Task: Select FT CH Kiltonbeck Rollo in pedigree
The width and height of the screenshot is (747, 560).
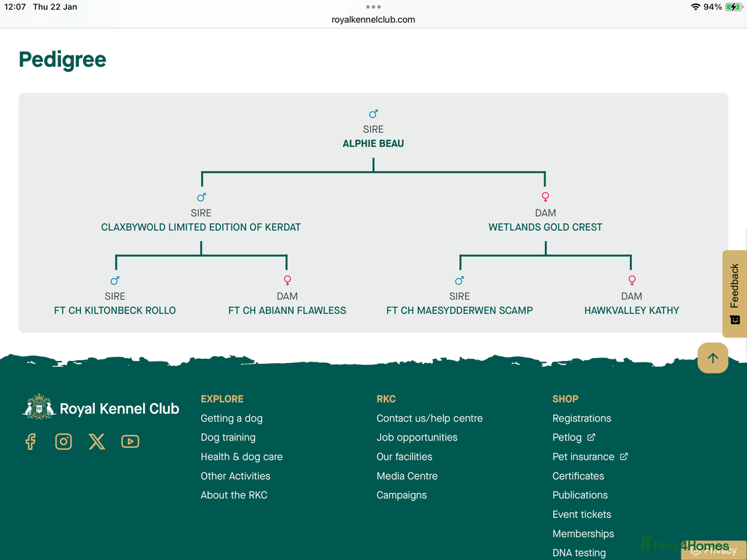Action: click(x=115, y=310)
